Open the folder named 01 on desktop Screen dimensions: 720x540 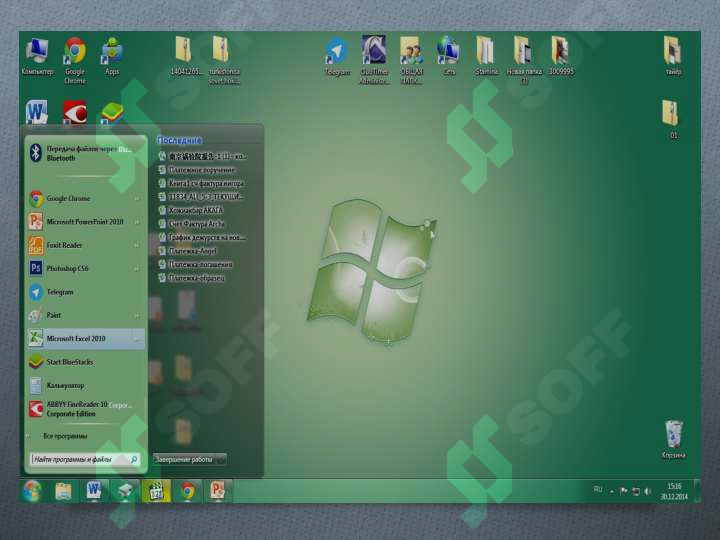point(672,119)
